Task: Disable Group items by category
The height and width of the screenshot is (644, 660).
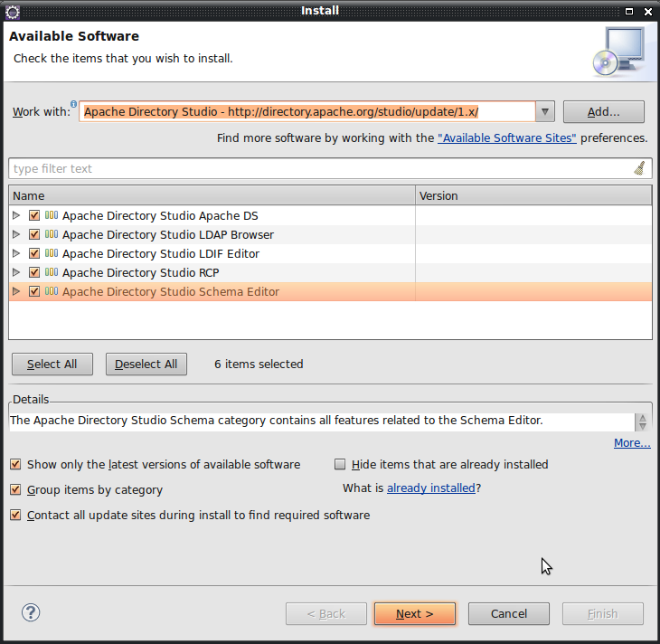Action: (x=15, y=490)
